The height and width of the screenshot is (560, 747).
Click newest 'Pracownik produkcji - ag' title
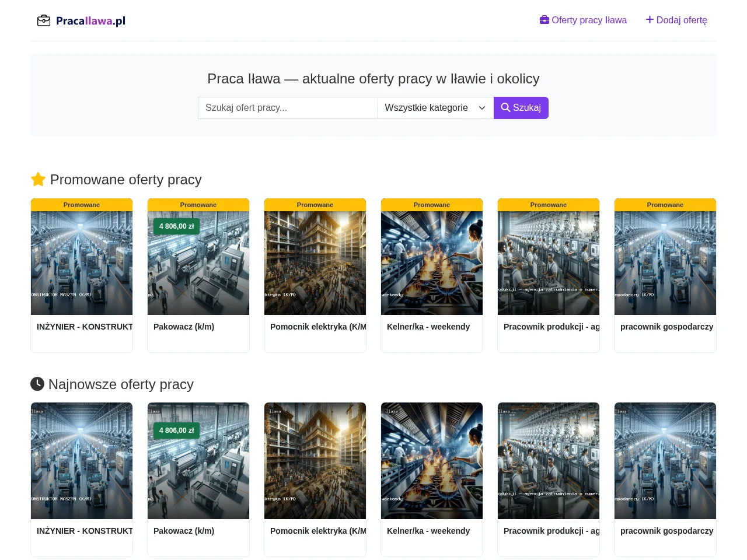pos(551,531)
